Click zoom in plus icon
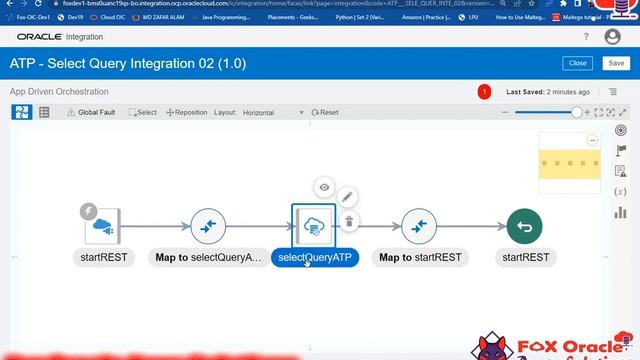Image resolution: width=640 pixels, height=360 pixels. [x=587, y=112]
